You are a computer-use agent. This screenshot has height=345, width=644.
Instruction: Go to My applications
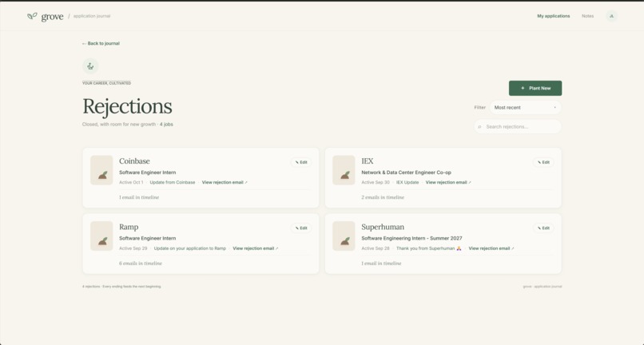click(553, 16)
